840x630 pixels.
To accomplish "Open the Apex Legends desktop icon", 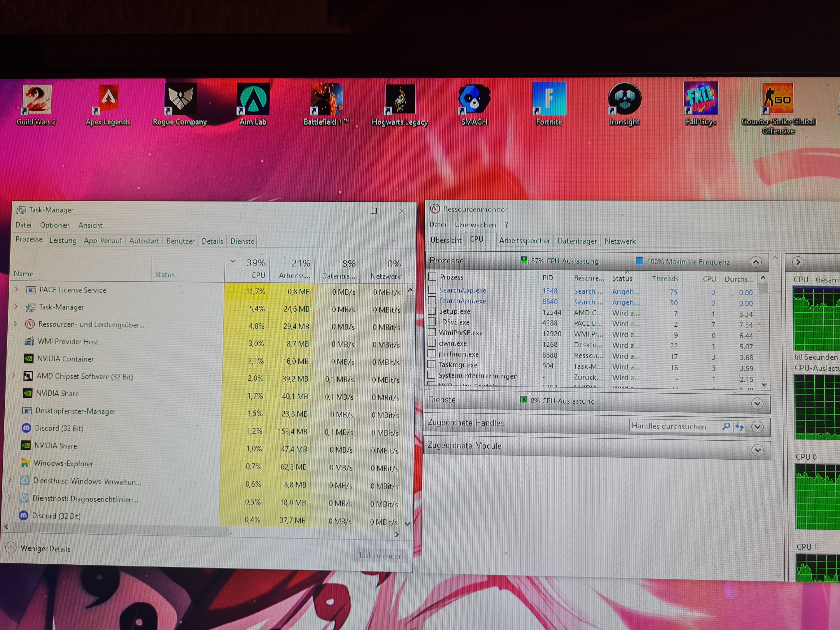I will tap(108, 100).
